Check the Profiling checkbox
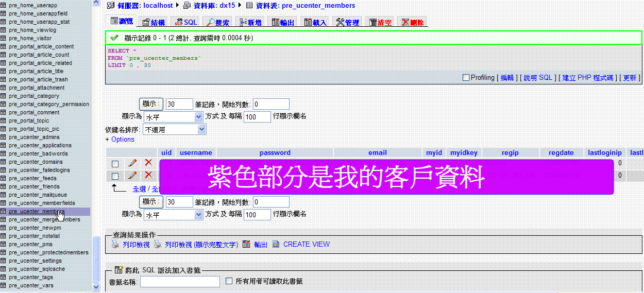 click(466, 78)
